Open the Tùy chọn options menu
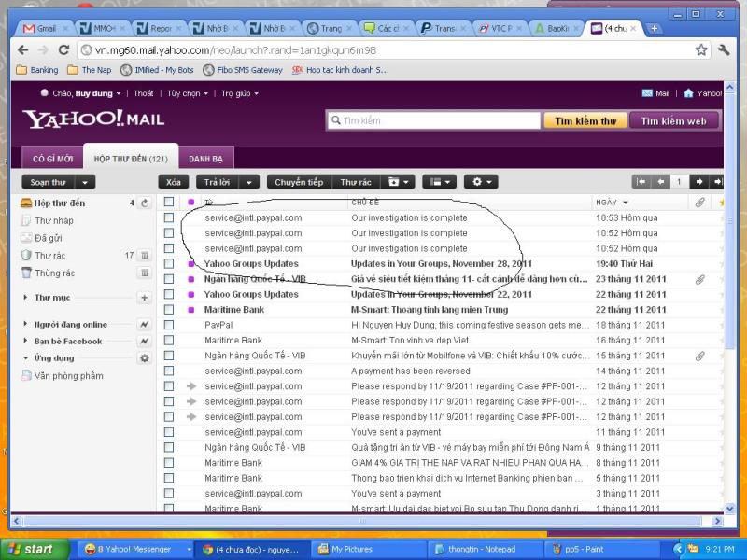The height and width of the screenshot is (560, 747). click(x=187, y=93)
